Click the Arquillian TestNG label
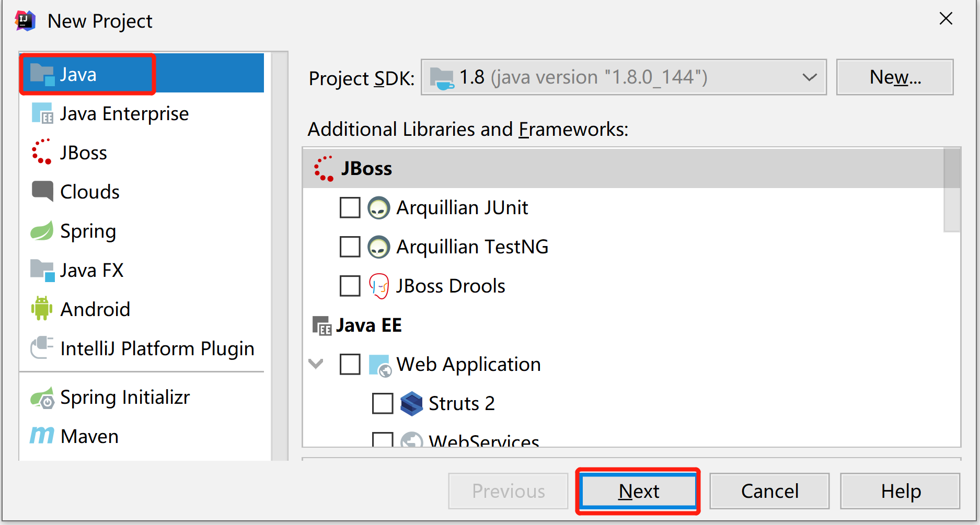Image resolution: width=980 pixels, height=525 pixels. [x=472, y=247]
